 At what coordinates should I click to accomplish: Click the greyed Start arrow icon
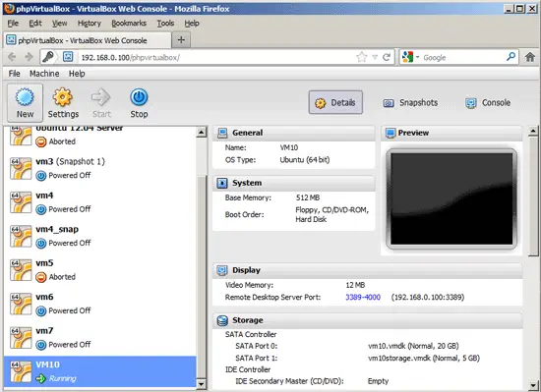click(x=100, y=97)
